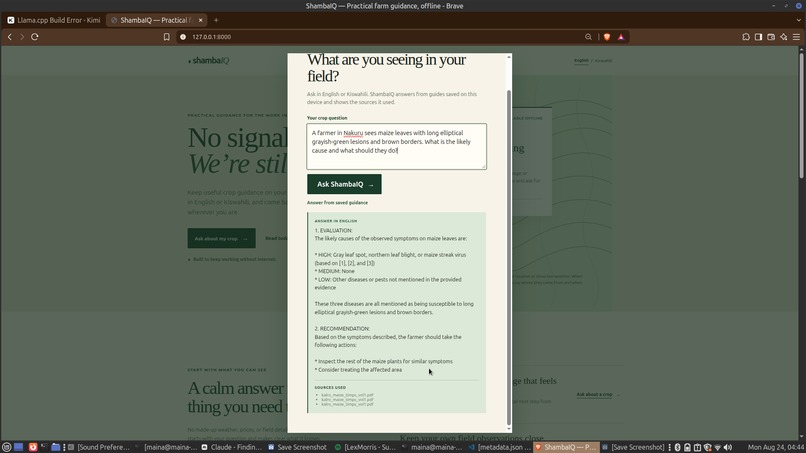Open Brave main hamburger menu

tap(796, 37)
